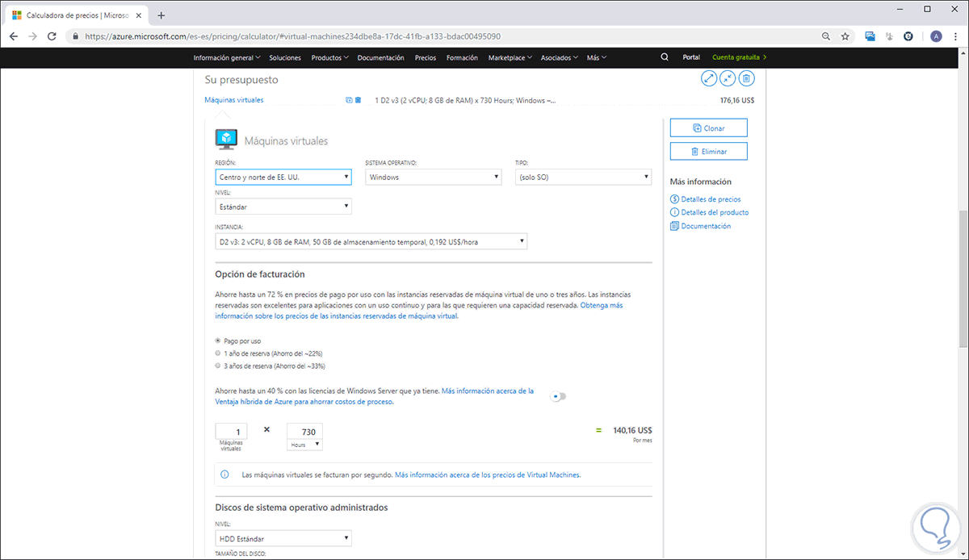Click the browser address bar URL
Viewport: 969px width, 560px height.
pyautogui.click(x=292, y=36)
